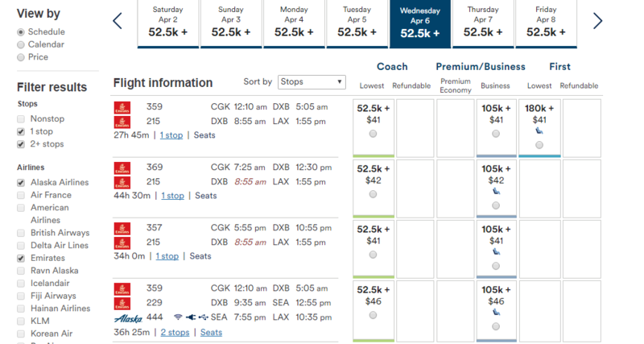644x344 pixels.
Task: Expand the 2 stops details link
Action: 175,332
